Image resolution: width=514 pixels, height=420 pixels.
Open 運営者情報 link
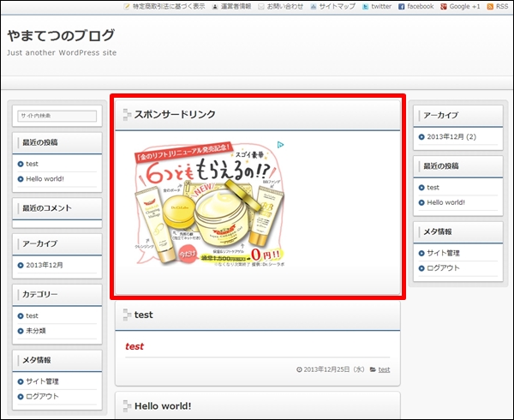click(x=236, y=7)
